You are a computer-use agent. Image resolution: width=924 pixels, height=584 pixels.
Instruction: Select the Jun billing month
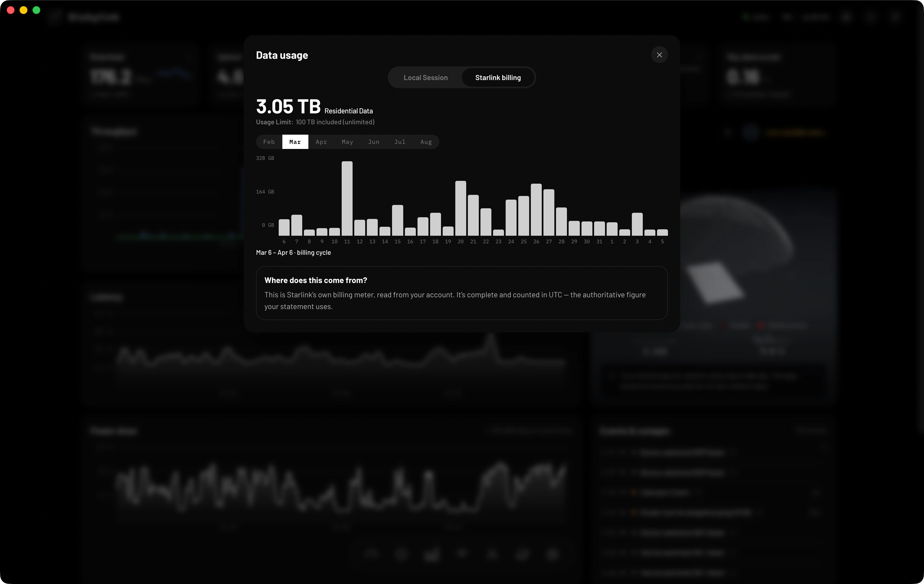[x=374, y=142]
